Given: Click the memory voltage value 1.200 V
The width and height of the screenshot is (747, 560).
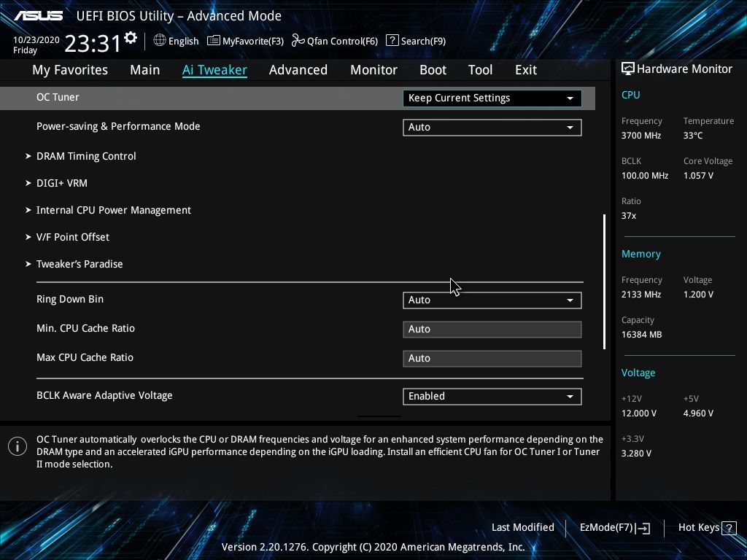Looking at the screenshot, I should coord(698,295).
